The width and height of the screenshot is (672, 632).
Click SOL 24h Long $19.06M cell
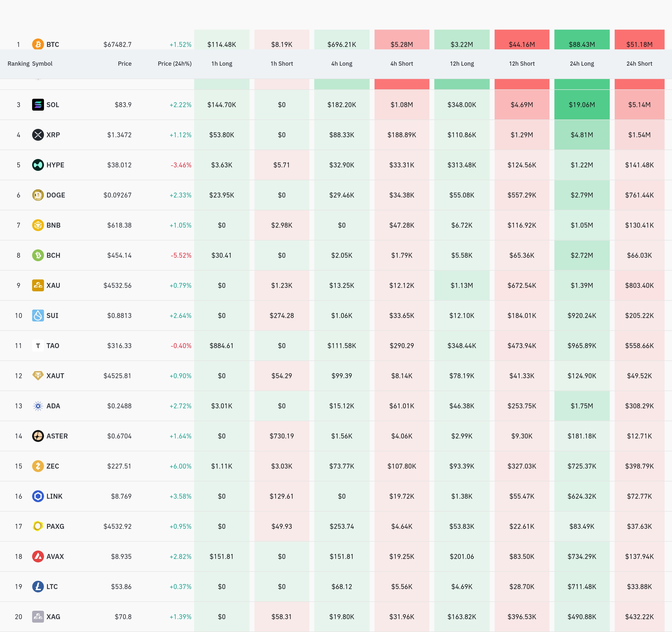point(582,105)
